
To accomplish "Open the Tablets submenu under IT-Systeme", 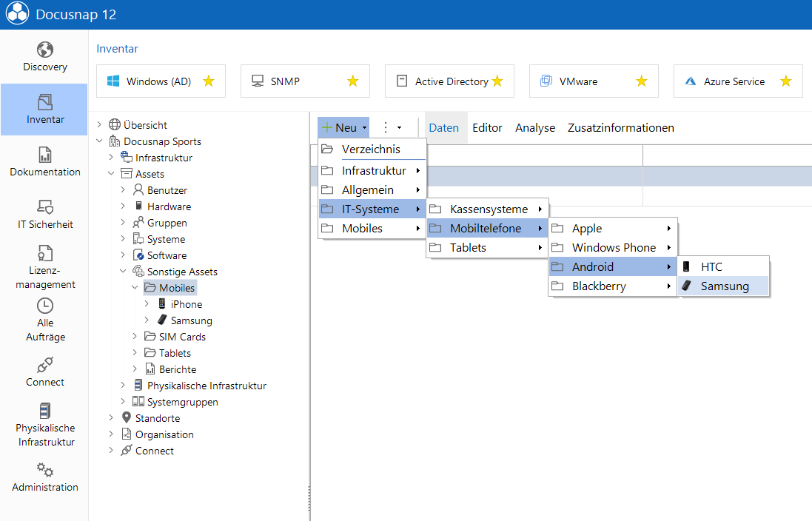I will click(x=487, y=248).
